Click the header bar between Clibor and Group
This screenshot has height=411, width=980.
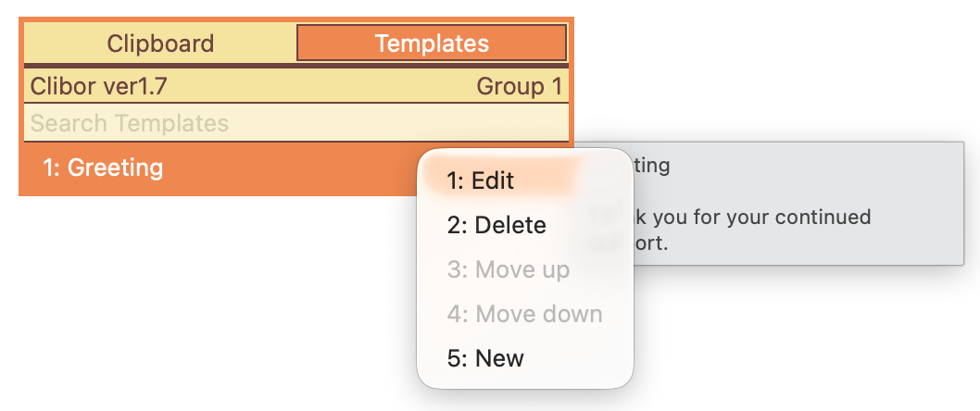coord(321,86)
